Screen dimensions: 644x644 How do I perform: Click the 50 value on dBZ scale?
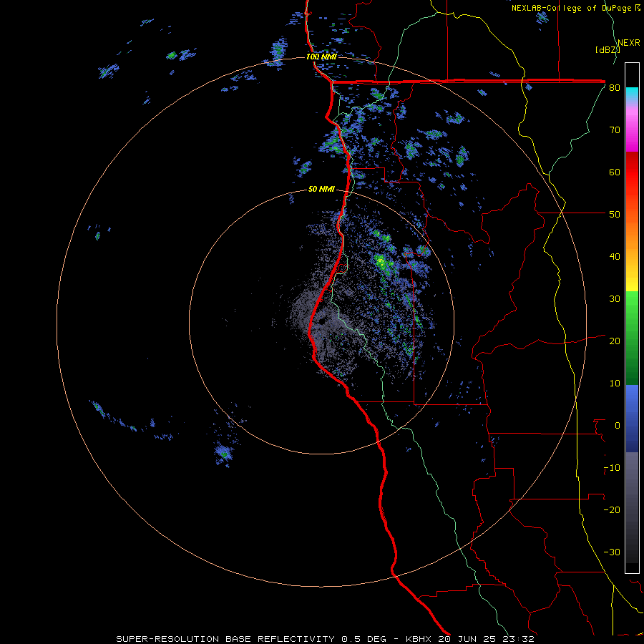pyautogui.click(x=615, y=215)
